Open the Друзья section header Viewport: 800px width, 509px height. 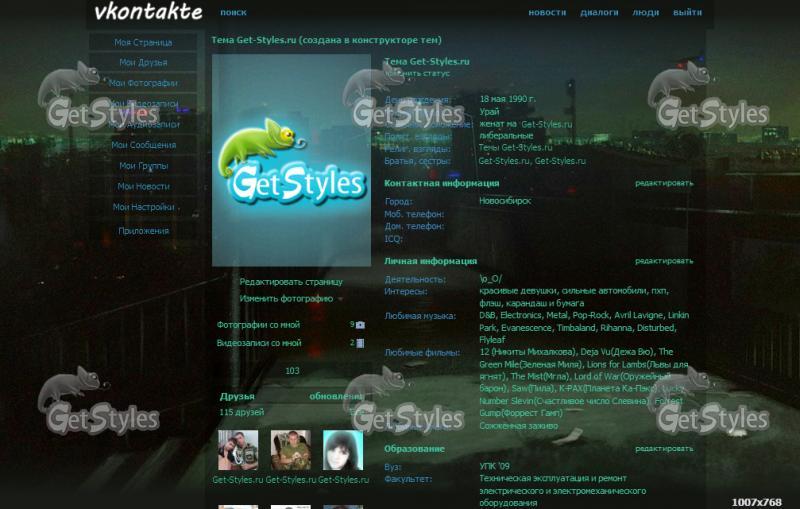[x=237, y=396]
